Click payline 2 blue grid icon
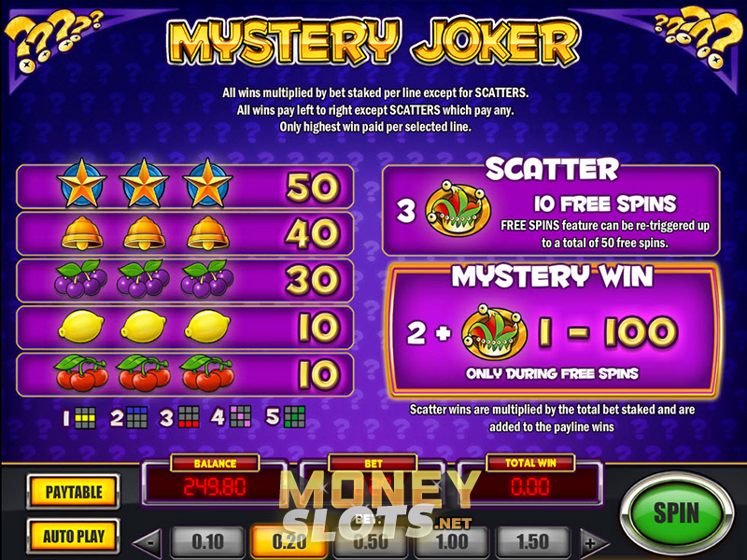The image size is (747, 560). [137, 417]
